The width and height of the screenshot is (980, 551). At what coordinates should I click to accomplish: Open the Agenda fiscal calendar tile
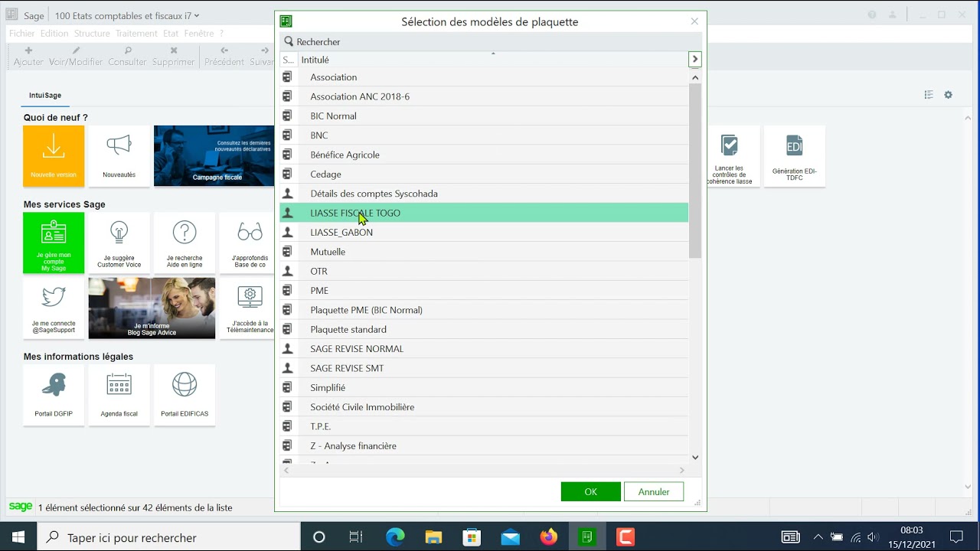(119, 395)
